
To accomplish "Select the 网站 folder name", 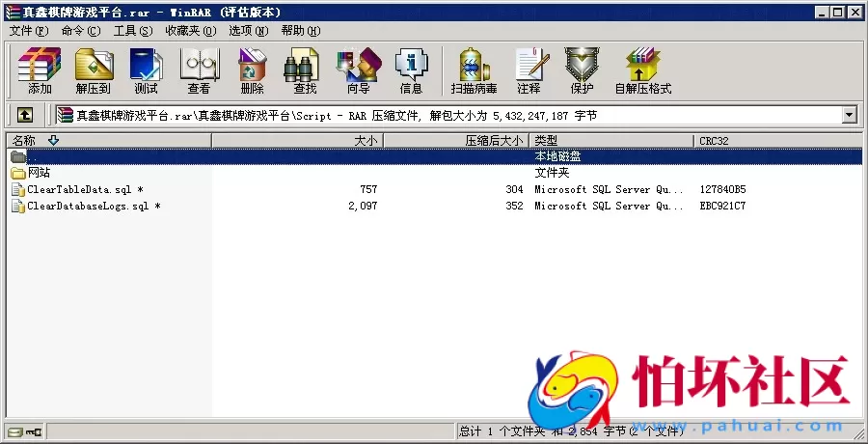I will [x=39, y=173].
